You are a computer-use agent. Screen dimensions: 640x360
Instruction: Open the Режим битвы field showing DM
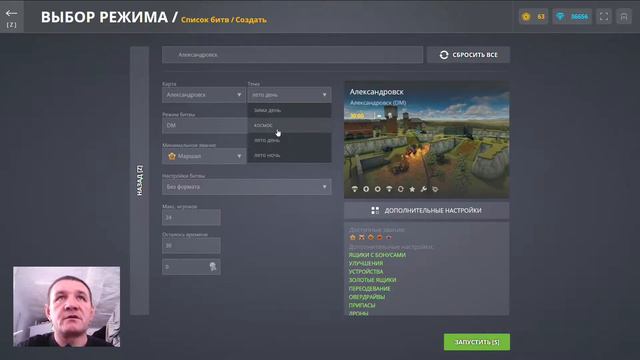[204, 125]
